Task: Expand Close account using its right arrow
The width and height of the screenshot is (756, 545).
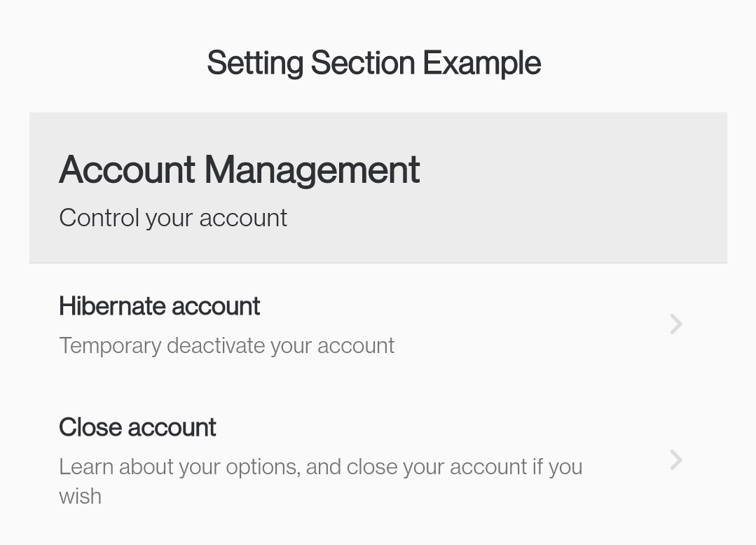Action: tap(675, 460)
